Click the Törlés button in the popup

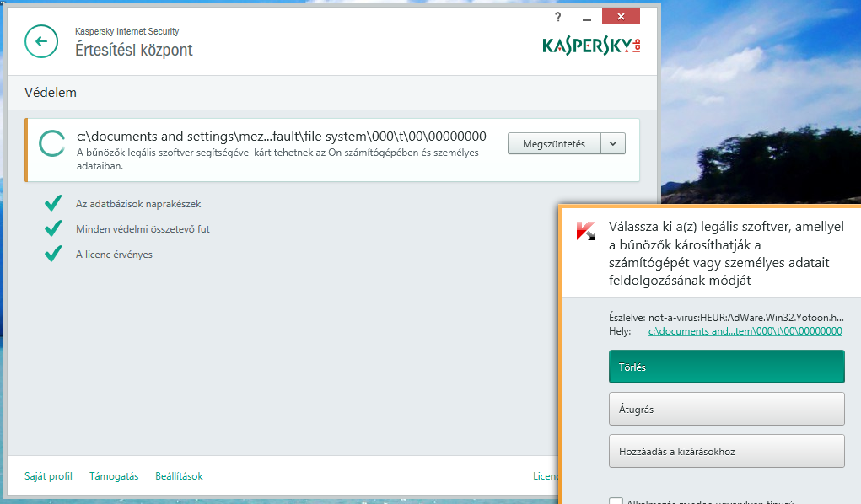click(726, 367)
